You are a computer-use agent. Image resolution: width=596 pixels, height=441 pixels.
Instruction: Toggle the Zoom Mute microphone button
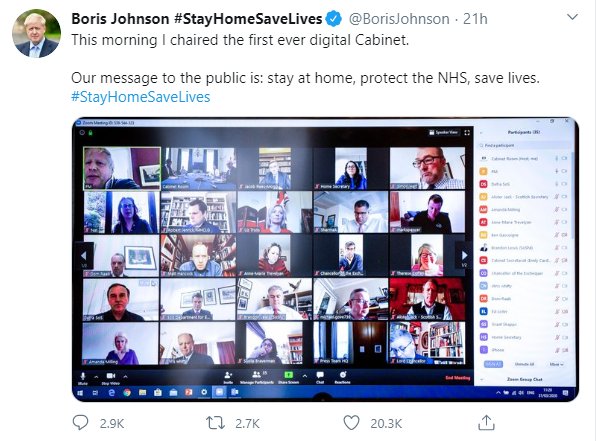point(82,378)
